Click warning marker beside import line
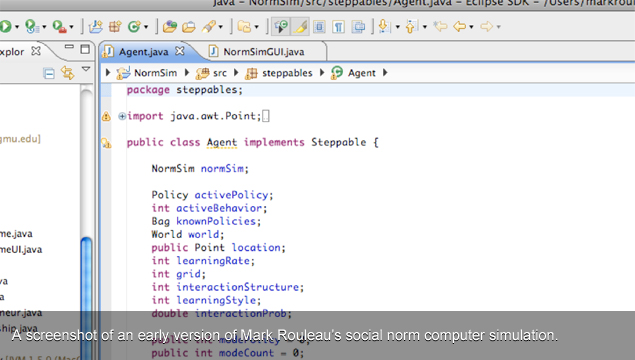 point(106,117)
